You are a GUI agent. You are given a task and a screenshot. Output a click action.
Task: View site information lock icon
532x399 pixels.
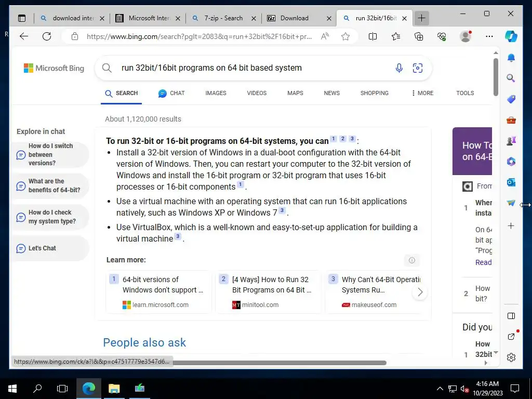75,36
